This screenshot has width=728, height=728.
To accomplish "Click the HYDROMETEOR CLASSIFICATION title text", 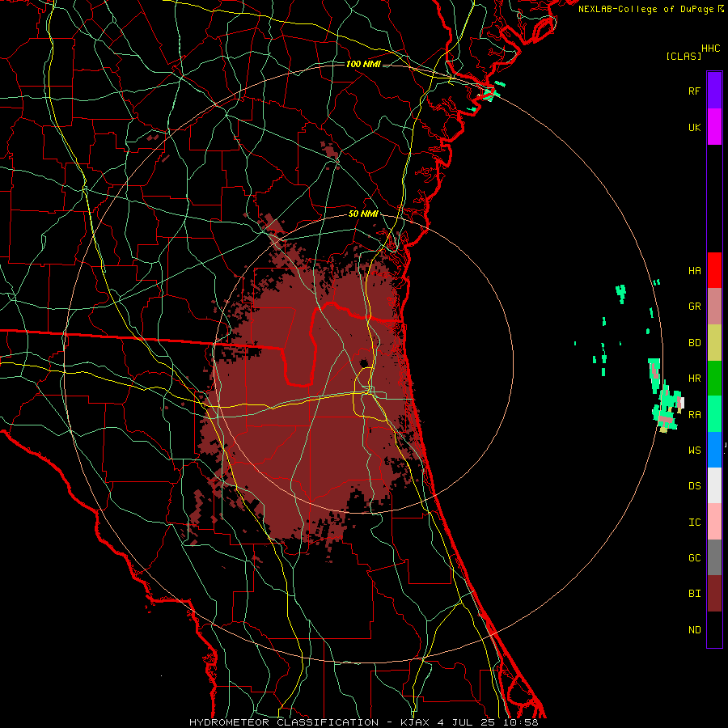I will click(x=284, y=722).
